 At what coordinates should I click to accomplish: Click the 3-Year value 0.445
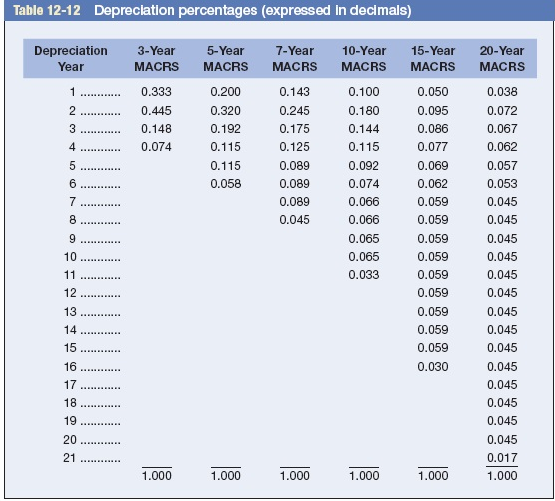(x=156, y=111)
